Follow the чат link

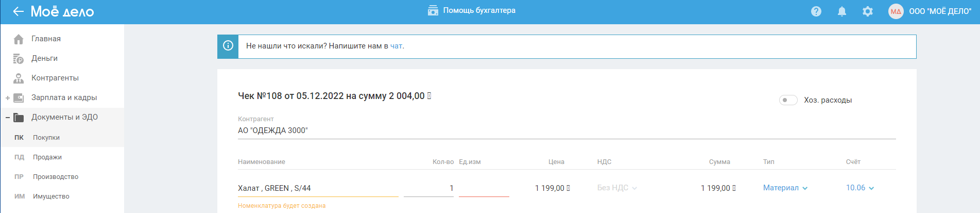(396, 46)
